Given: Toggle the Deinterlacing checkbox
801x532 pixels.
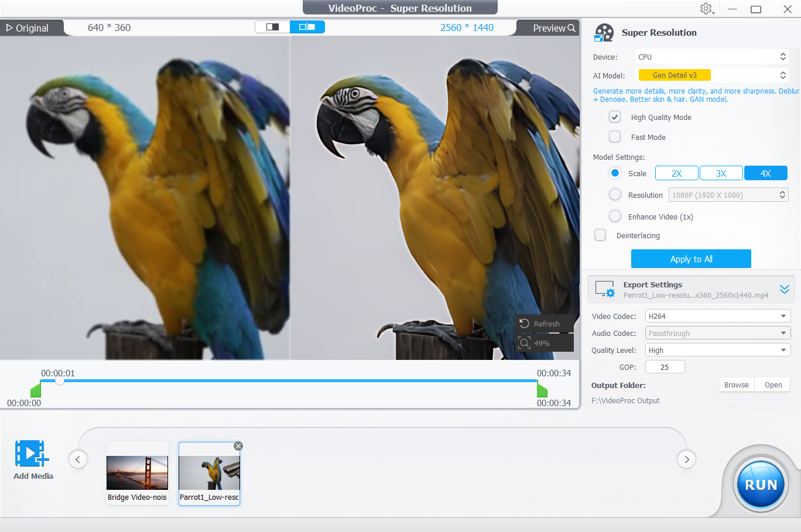Looking at the screenshot, I should [x=600, y=235].
